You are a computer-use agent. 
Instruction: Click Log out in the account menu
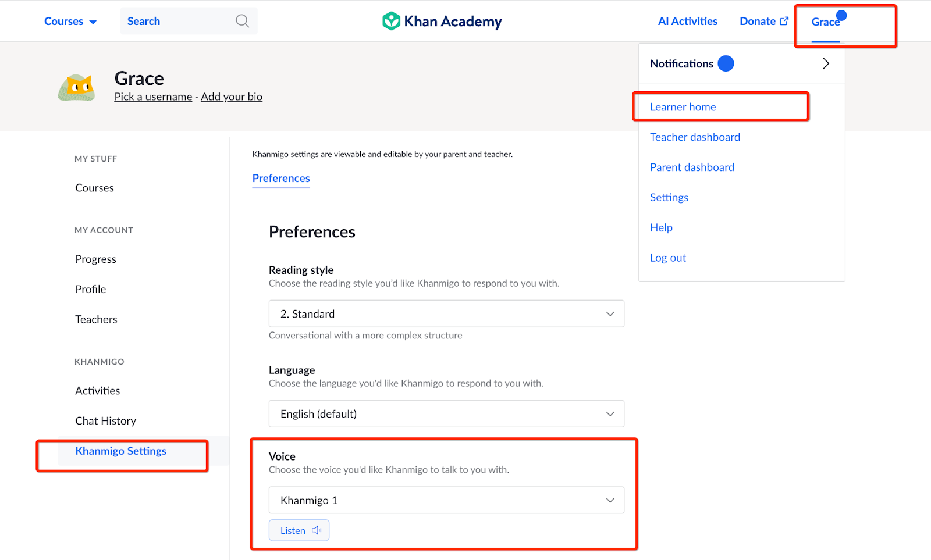[x=667, y=257]
